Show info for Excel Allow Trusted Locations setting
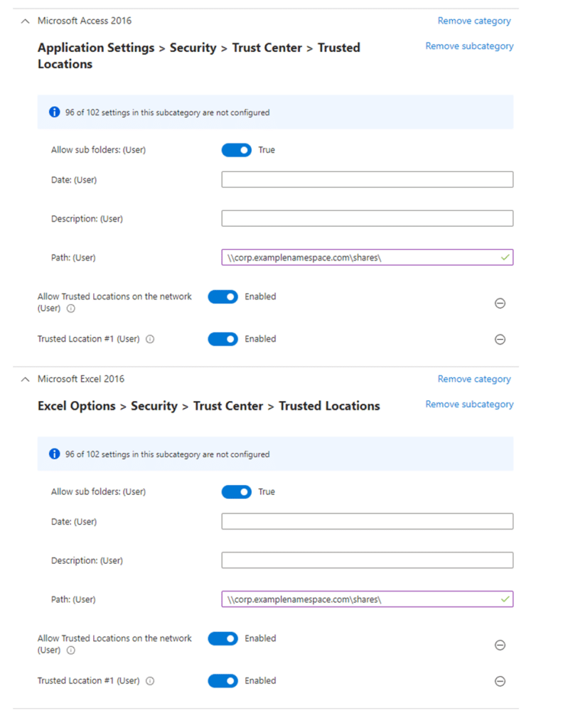The width and height of the screenshot is (568, 728). (70, 650)
